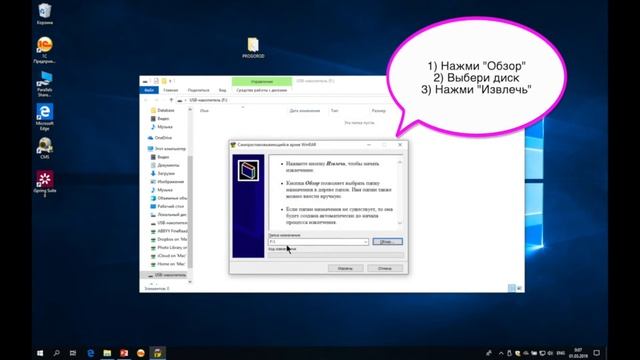Image resolution: width=640 pixels, height=360 pixels.
Task: Click the Отмена button in the dialog
Action: [384, 268]
